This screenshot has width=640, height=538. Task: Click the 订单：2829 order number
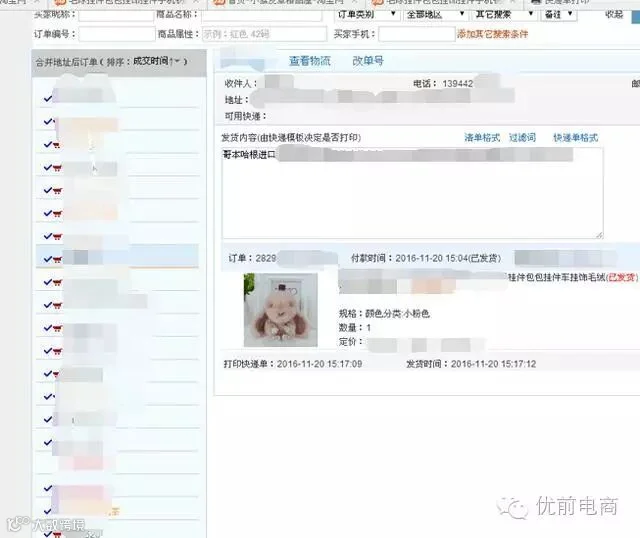252,258
